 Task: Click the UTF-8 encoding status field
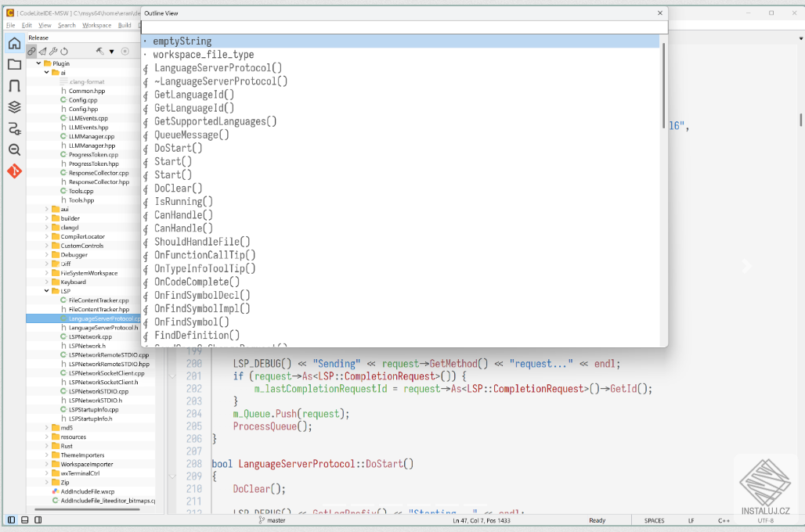tap(765, 520)
